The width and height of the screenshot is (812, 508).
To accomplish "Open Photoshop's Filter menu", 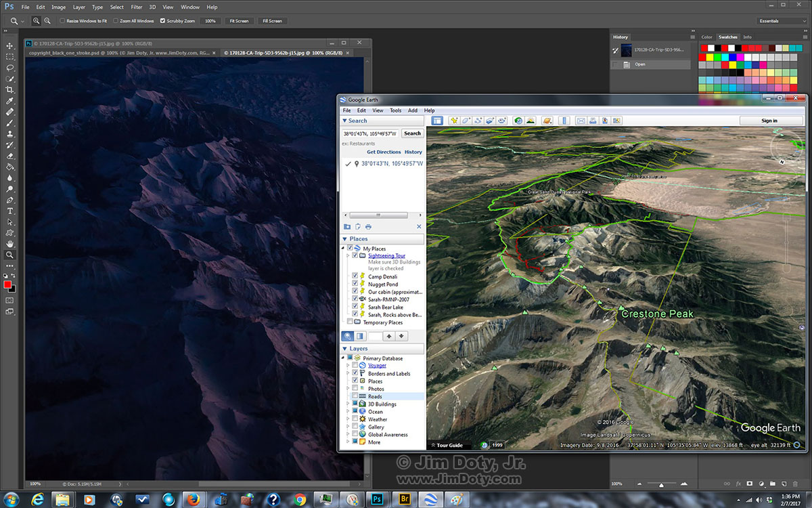I will 137,7.
